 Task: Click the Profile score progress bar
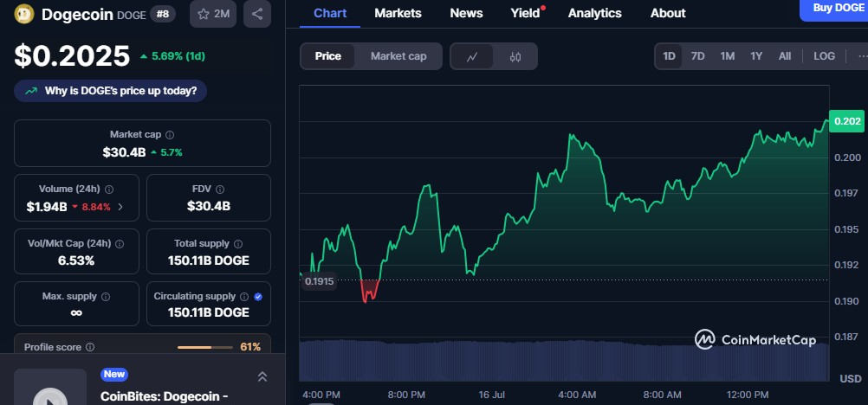coord(204,348)
